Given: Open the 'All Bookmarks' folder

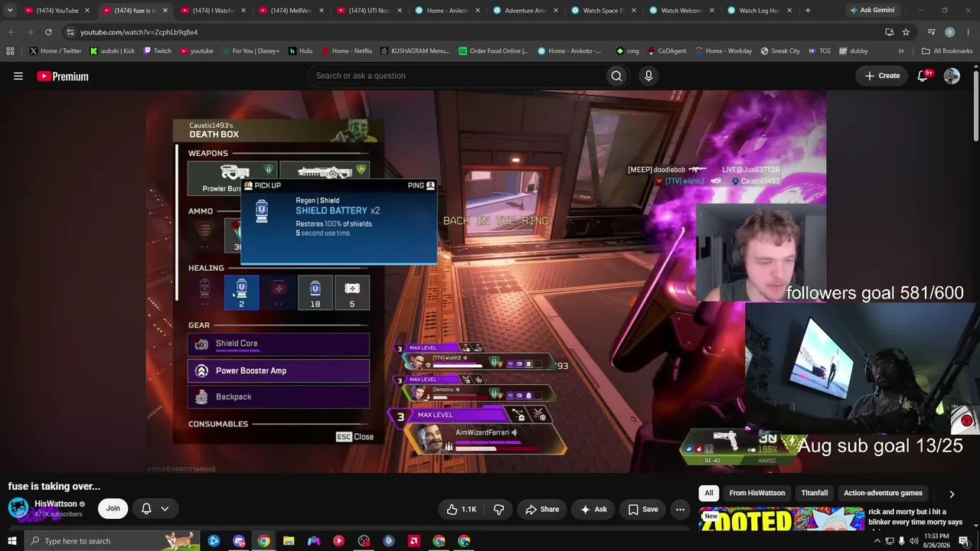Looking at the screenshot, I should click(x=947, y=51).
